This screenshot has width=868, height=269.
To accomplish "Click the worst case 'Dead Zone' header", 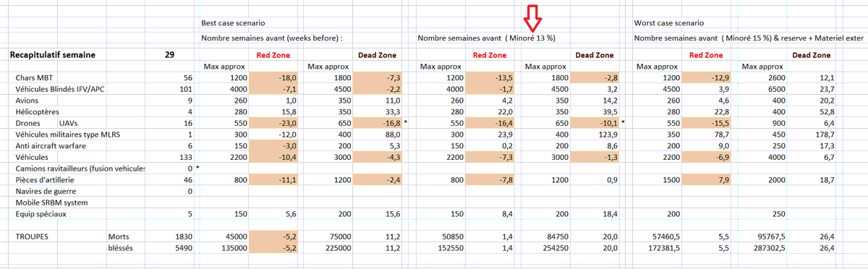I will point(810,55).
